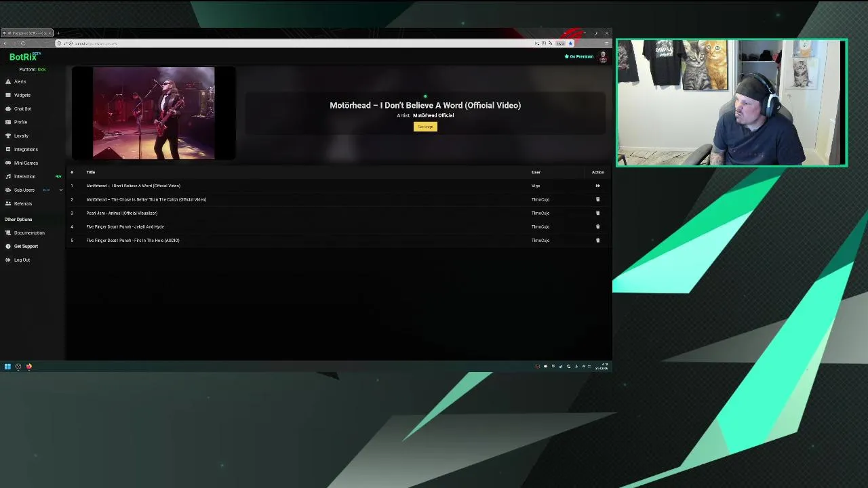The width and height of the screenshot is (868, 488).
Task: Open the browser main menu
Action: click(606, 43)
